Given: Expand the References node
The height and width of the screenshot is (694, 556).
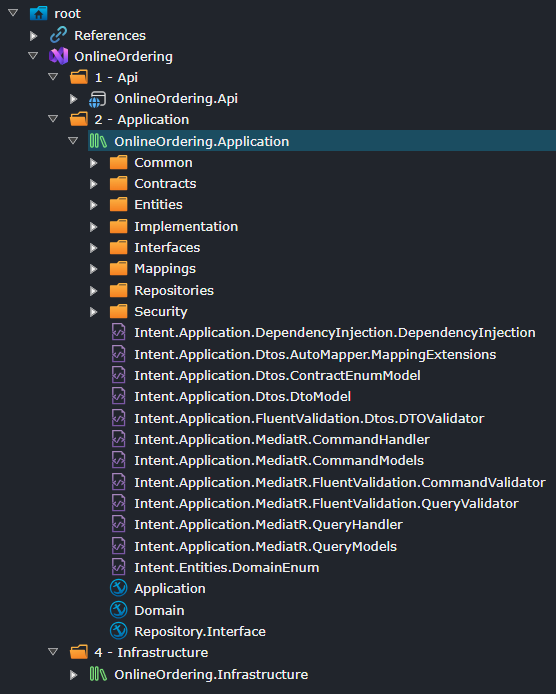Looking at the screenshot, I should click(33, 35).
